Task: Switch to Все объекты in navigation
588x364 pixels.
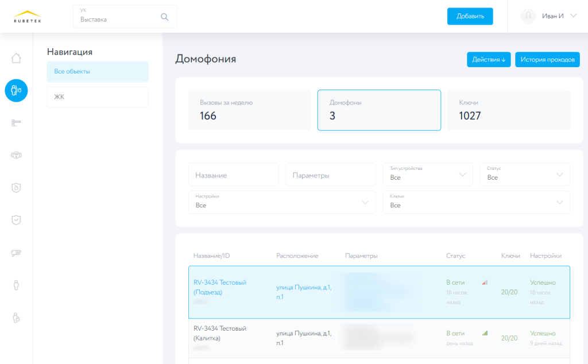Action: click(x=97, y=71)
